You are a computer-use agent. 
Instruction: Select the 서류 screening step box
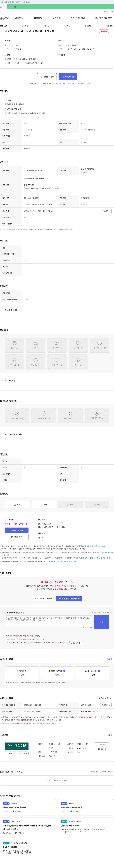pos(17,504)
